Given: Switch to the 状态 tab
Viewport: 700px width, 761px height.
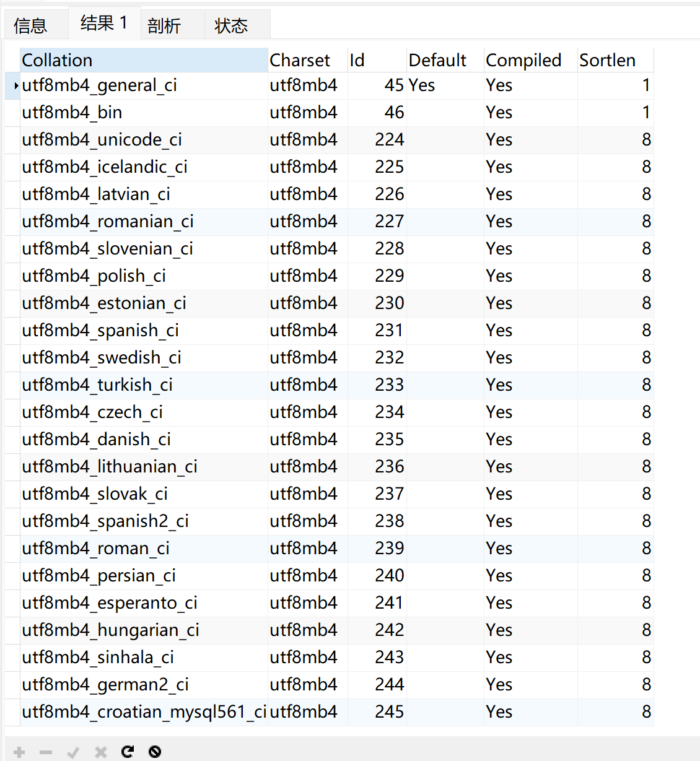Looking at the screenshot, I should 232,25.
